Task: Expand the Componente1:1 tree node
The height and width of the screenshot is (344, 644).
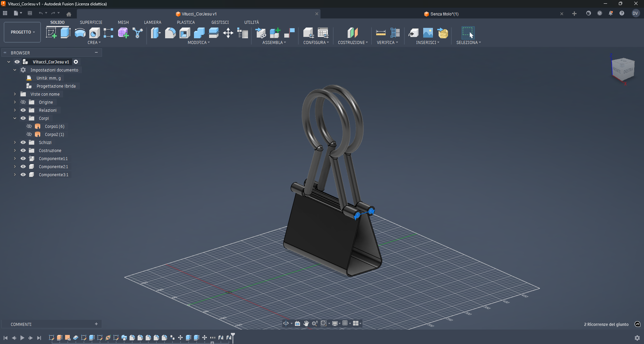Action: tap(14, 158)
